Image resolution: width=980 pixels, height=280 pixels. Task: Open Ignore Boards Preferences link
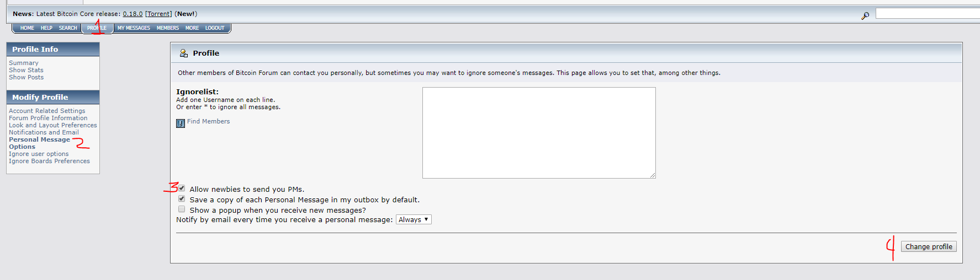[x=49, y=161]
